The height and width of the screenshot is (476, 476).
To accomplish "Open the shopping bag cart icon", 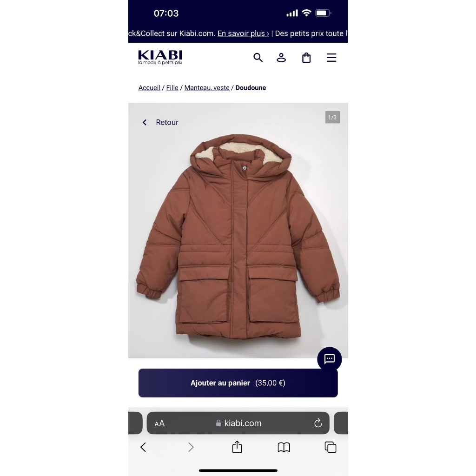I will tap(306, 58).
